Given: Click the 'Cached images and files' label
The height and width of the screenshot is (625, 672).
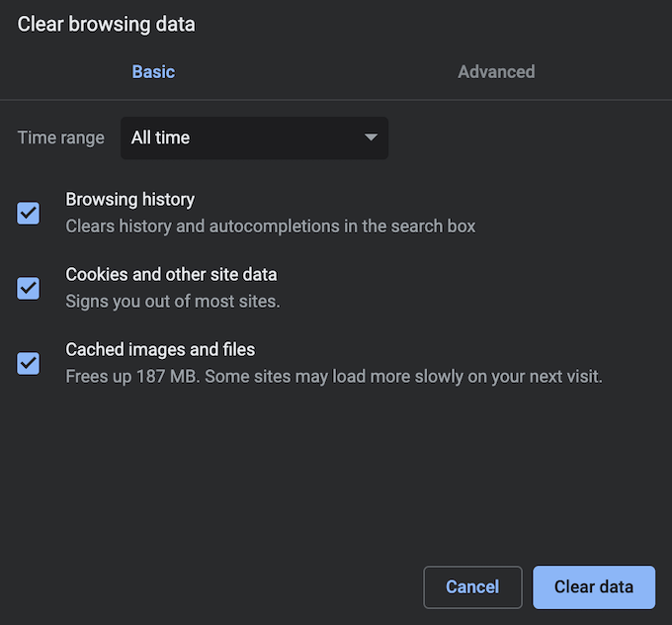Looking at the screenshot, I should 160,350.
